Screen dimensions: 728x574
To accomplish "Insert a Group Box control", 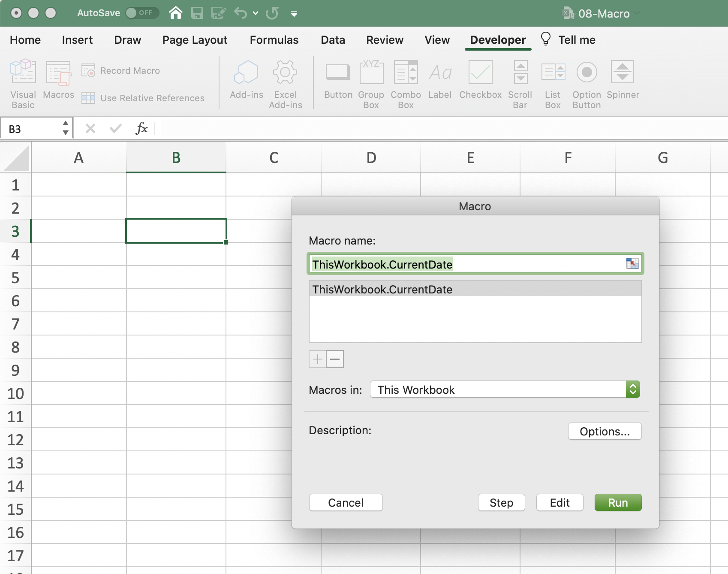I will click(371, 84).
